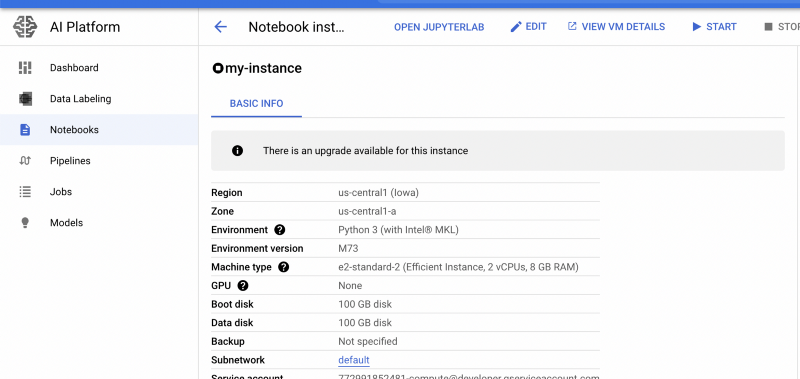
Task: Click the Subnetwork row label
Action: (238, 360)
